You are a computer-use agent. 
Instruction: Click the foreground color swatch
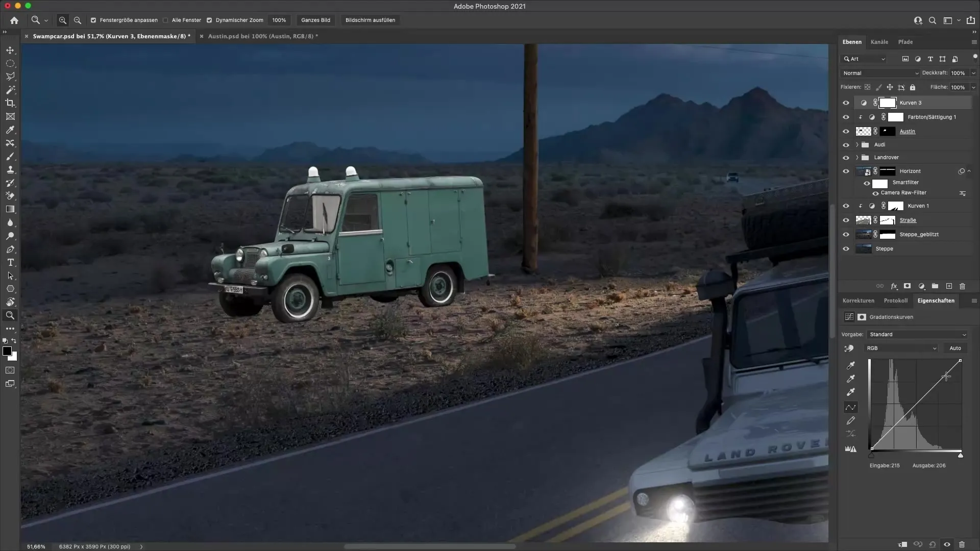pos(7,351)
